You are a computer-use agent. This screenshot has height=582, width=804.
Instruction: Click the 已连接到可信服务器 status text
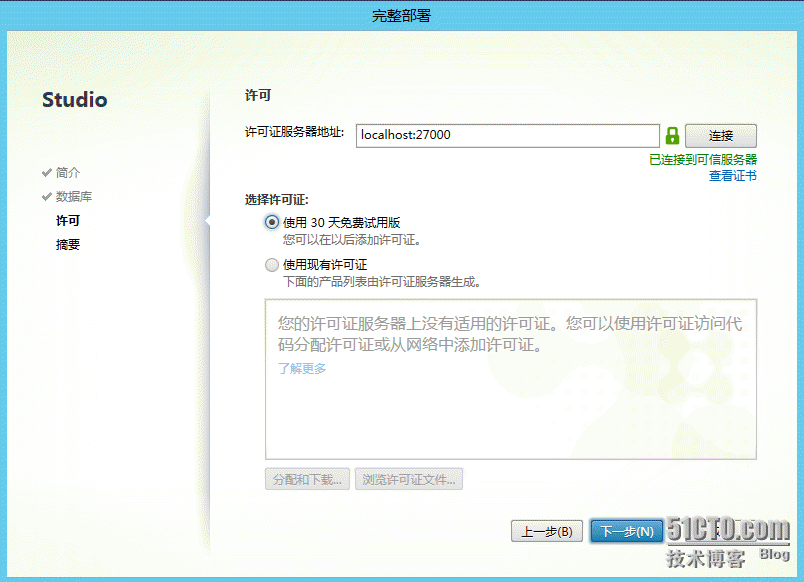703,159
